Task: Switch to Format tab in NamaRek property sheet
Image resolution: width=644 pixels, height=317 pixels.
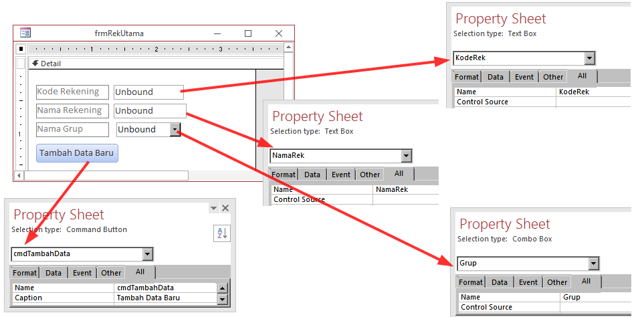Action: coord(284,175)
